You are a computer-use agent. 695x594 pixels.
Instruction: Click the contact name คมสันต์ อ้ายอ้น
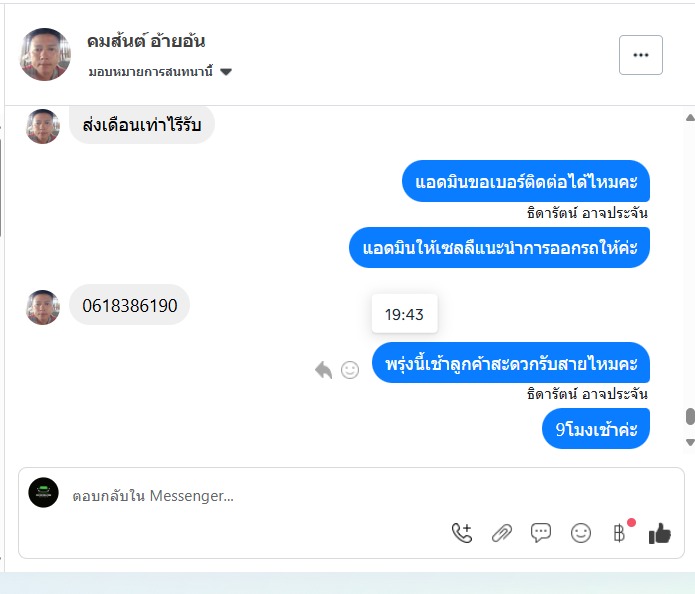click(146, 41)
